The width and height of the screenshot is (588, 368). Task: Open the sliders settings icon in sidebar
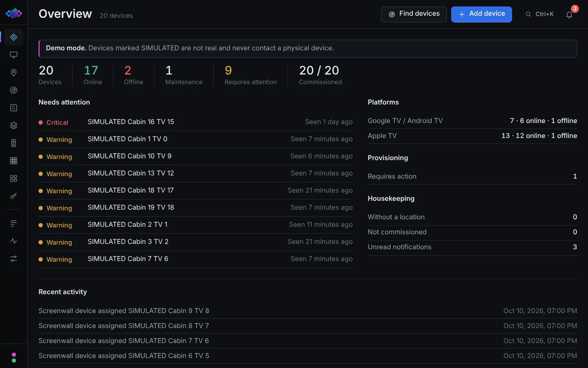click(x=14, y=259)
